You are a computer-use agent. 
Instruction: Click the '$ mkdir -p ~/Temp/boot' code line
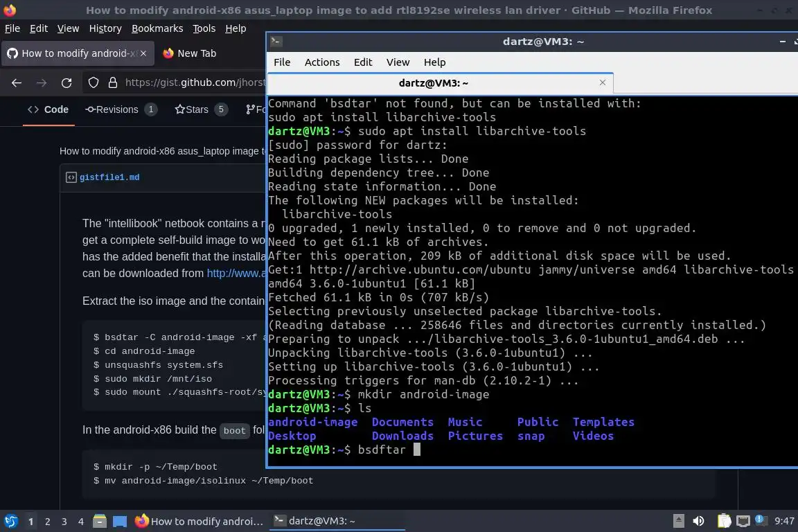(x=155, y=467)
